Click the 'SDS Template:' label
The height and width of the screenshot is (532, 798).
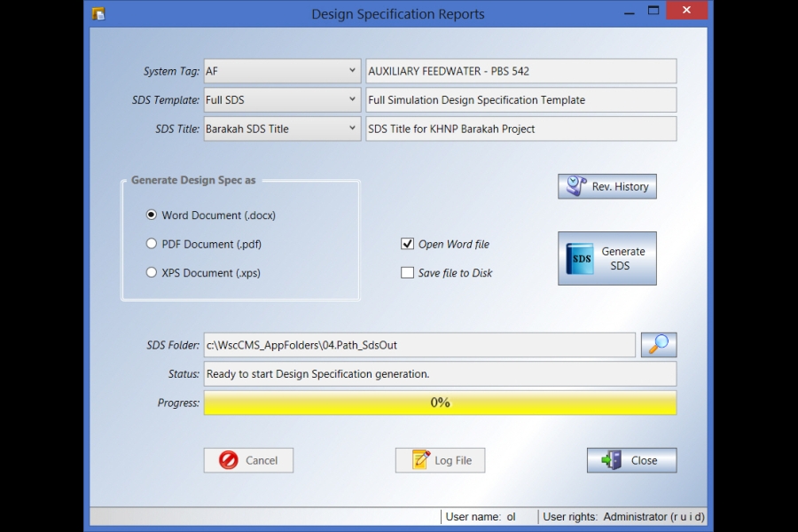166,100
